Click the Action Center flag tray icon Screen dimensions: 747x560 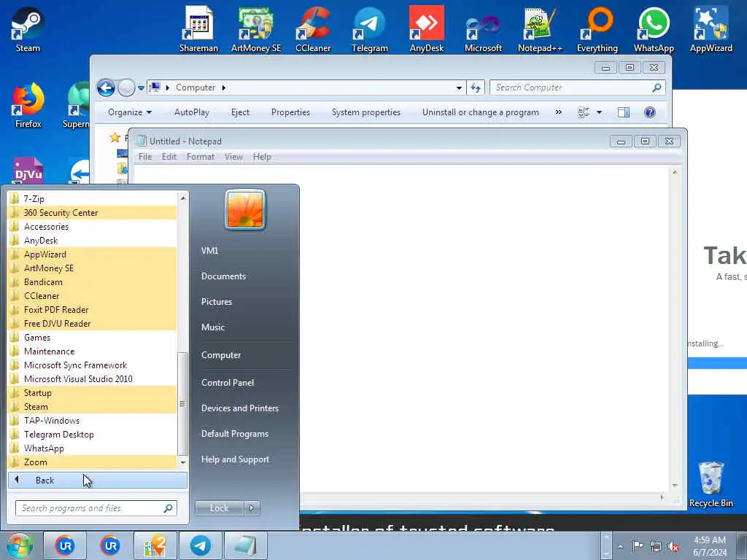tap(638, 546)
